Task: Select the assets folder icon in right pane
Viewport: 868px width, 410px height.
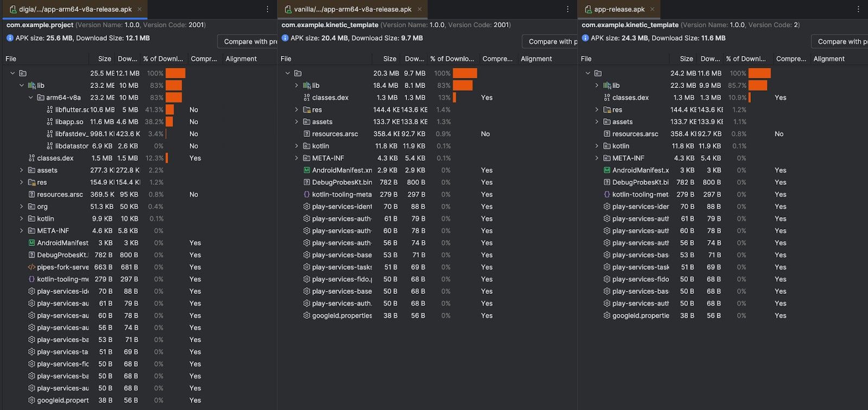Action: click(x=607, y=122)
